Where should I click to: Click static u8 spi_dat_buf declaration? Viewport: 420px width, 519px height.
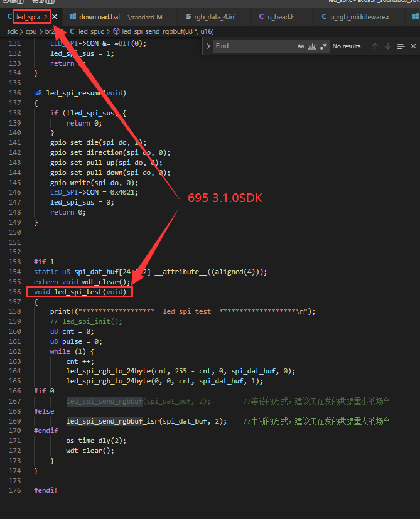[151, 272]
